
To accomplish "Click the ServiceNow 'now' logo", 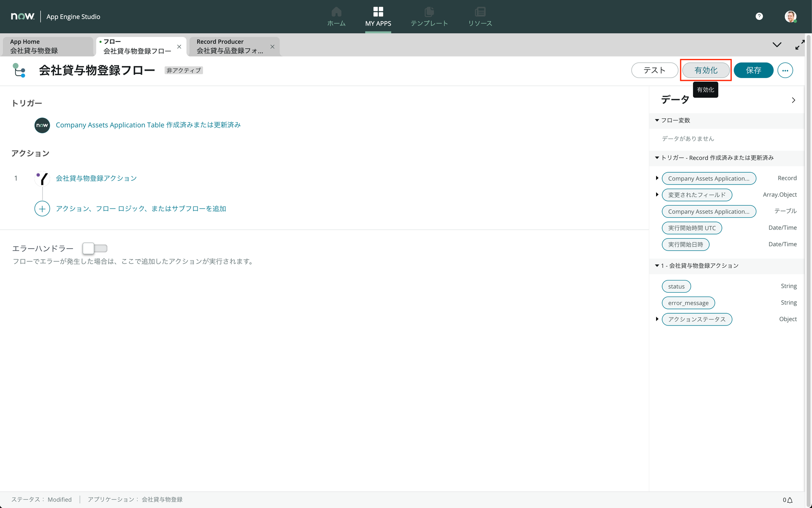I will click(22, 16).
